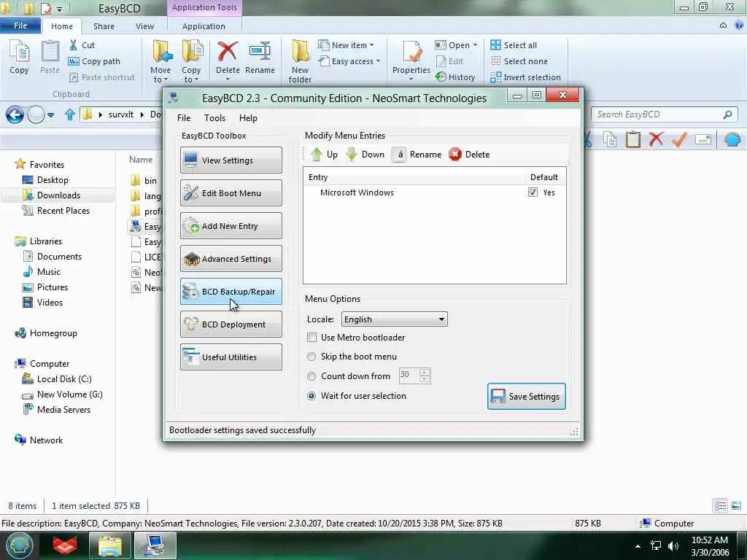Open Copy to dropdown in ribbon
This screenshot has width=747, height=560.
click(x=191, y=61)
